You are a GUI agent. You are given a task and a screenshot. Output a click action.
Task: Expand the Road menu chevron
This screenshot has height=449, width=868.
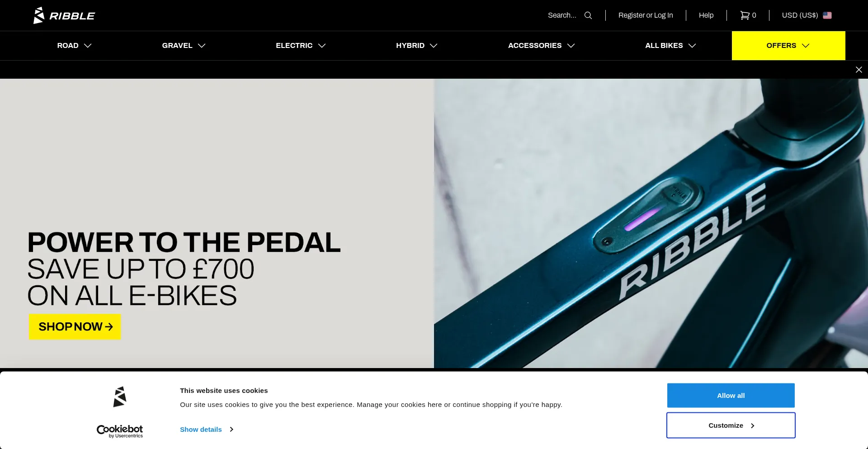88,46
